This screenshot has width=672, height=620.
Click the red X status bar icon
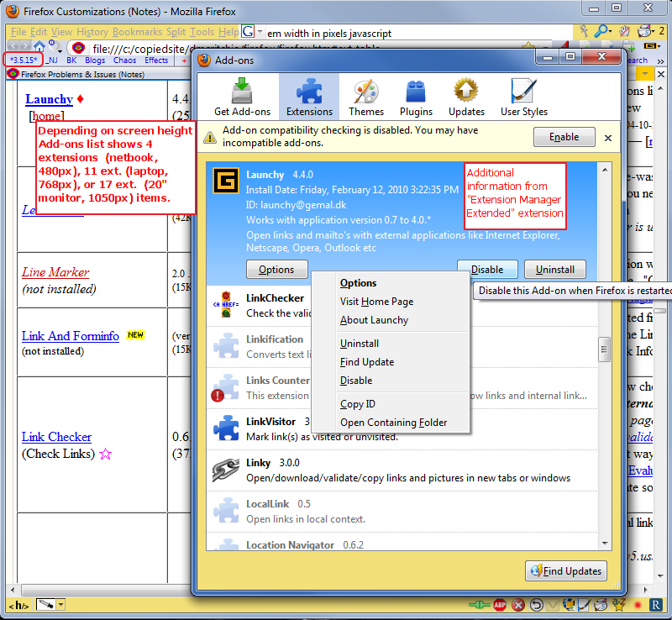(x=517, y=605)
